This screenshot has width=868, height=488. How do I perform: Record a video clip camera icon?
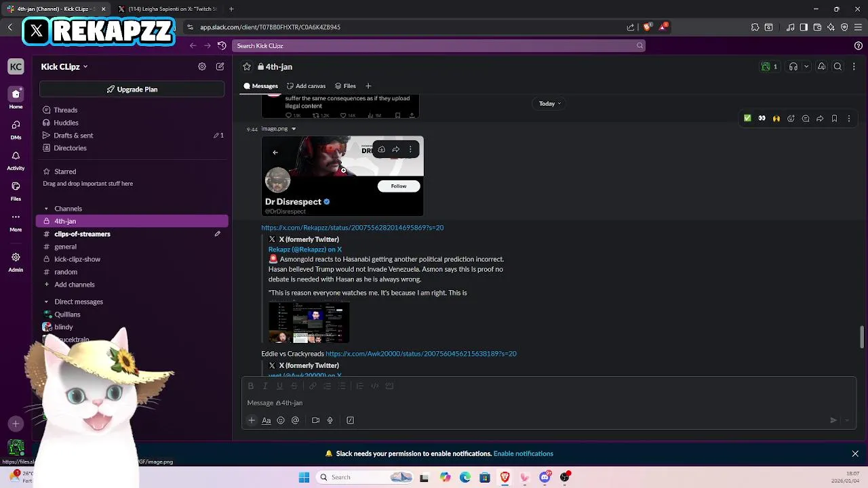coord(315,420)
